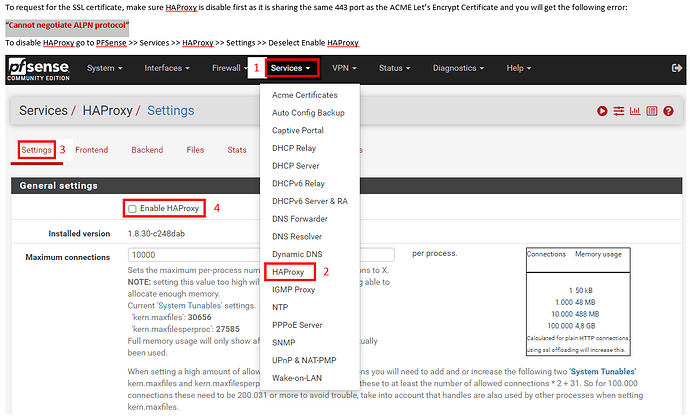Select Acme Certificates from Services menu
Screen dimensions: 690x418
(305, 95)
